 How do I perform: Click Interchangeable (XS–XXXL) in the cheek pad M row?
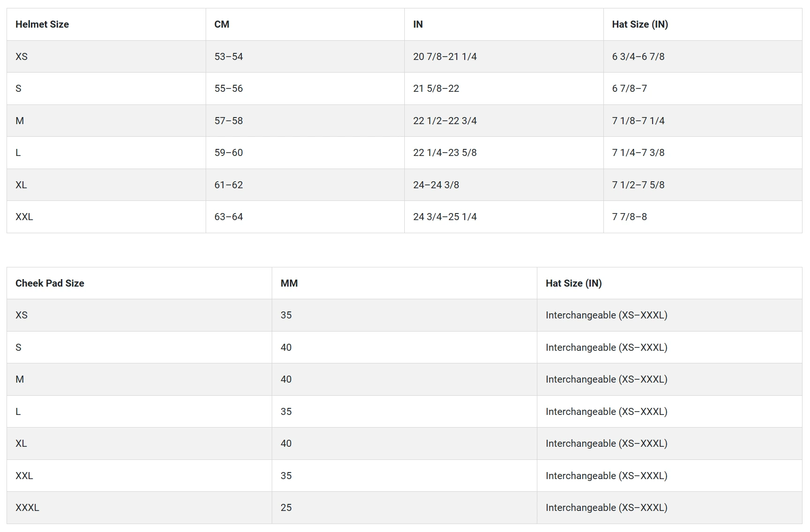tap(606, 379)
